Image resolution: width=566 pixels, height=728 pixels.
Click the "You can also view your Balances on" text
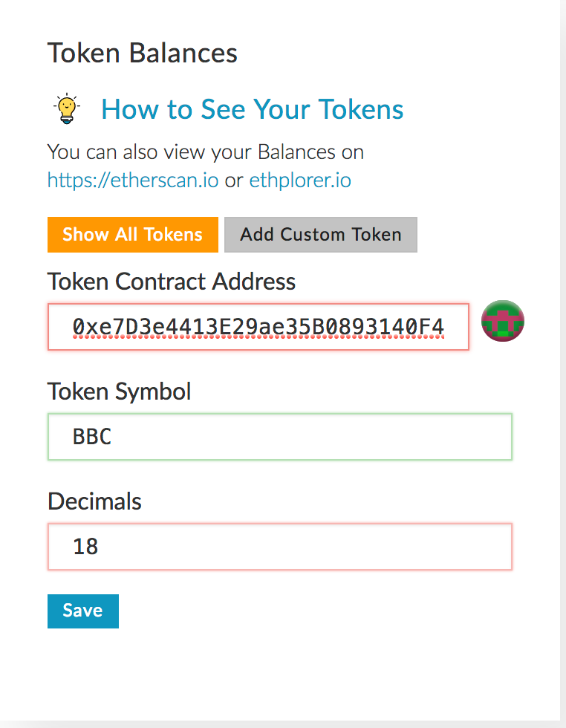pyautogui.click(x=206, y=153)
